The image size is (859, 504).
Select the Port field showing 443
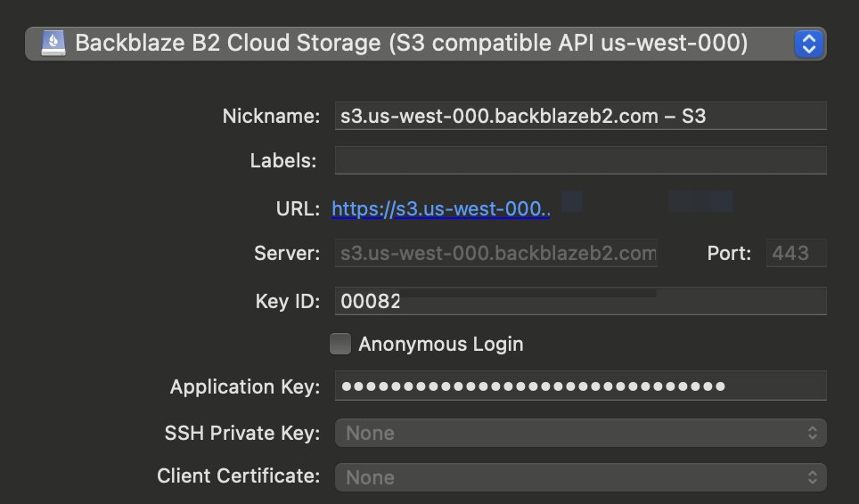[x=796, y=253]
